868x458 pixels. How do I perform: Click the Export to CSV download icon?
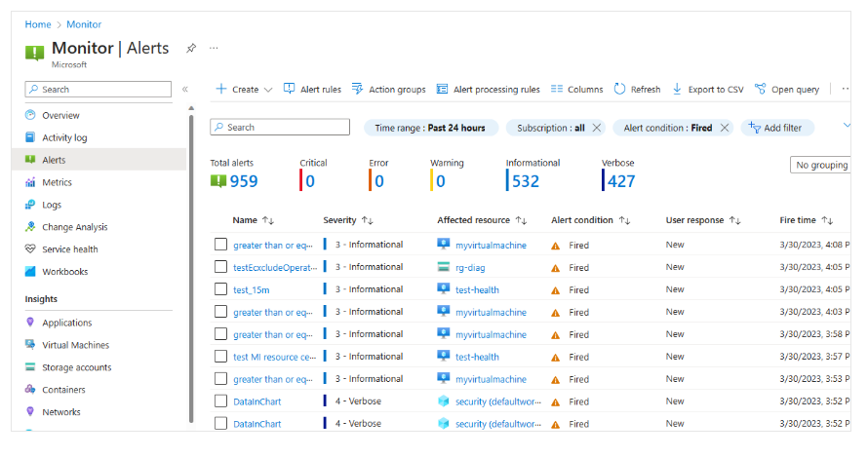click(677, 90)
